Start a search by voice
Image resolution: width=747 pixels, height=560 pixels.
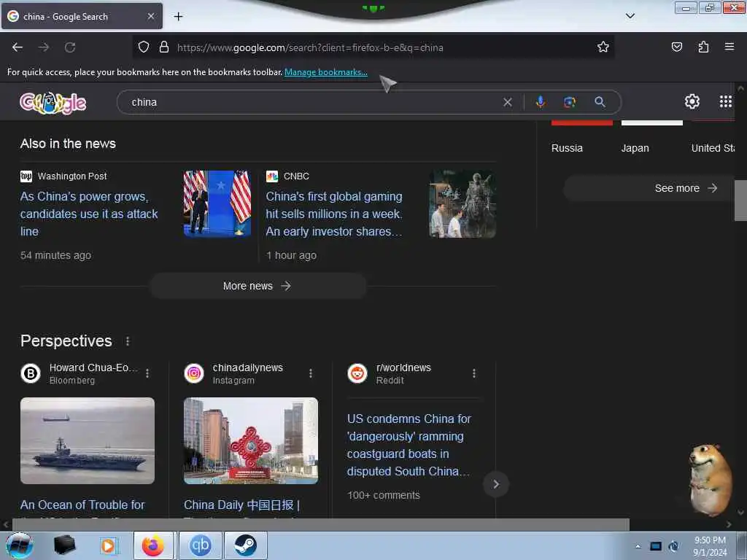(x=541, y=101)
